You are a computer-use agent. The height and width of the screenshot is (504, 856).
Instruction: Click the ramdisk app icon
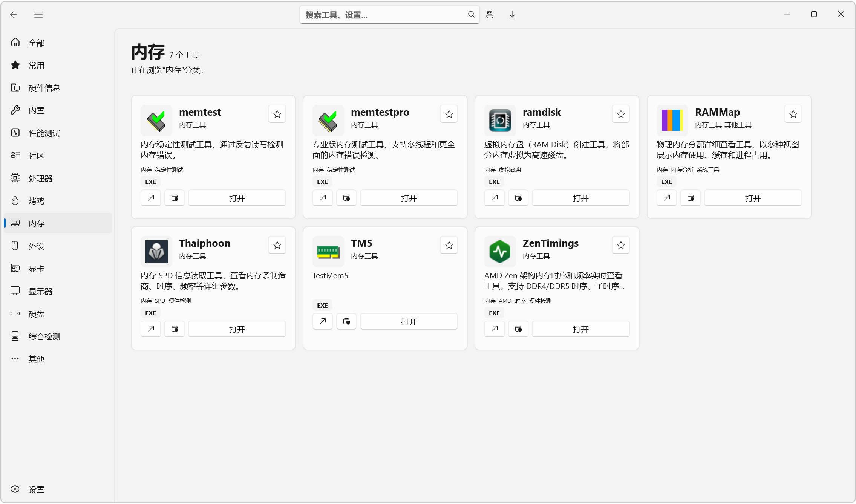coord(500,121)
